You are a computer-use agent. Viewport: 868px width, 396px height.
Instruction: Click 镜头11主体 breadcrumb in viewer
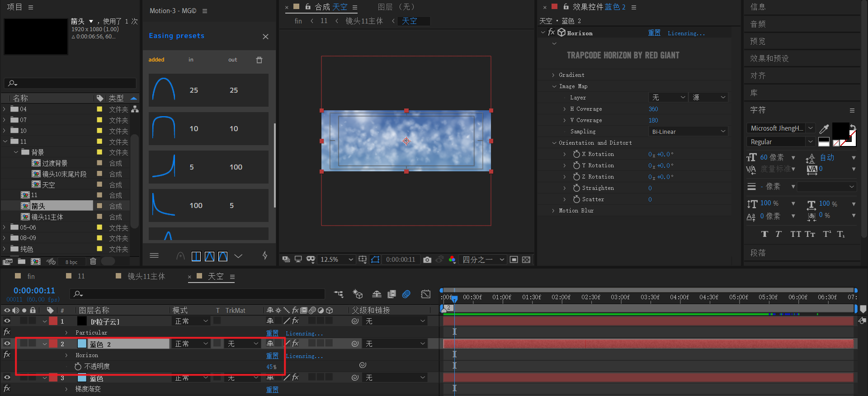coord(364,21)
